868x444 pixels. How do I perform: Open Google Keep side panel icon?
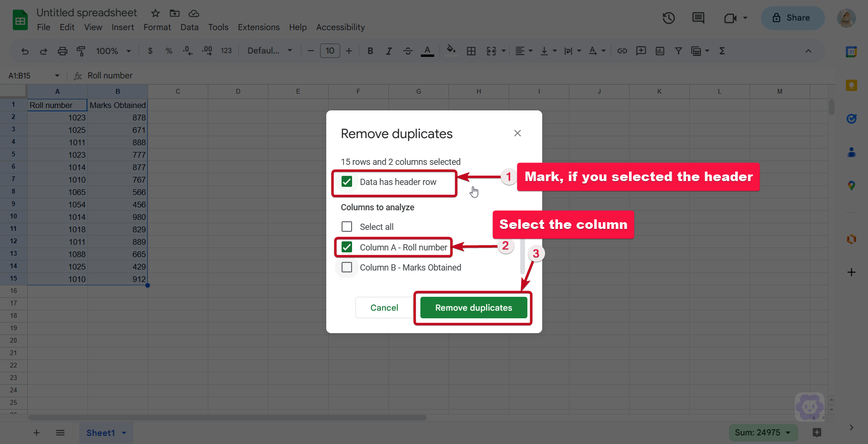[x=851, y=86]
